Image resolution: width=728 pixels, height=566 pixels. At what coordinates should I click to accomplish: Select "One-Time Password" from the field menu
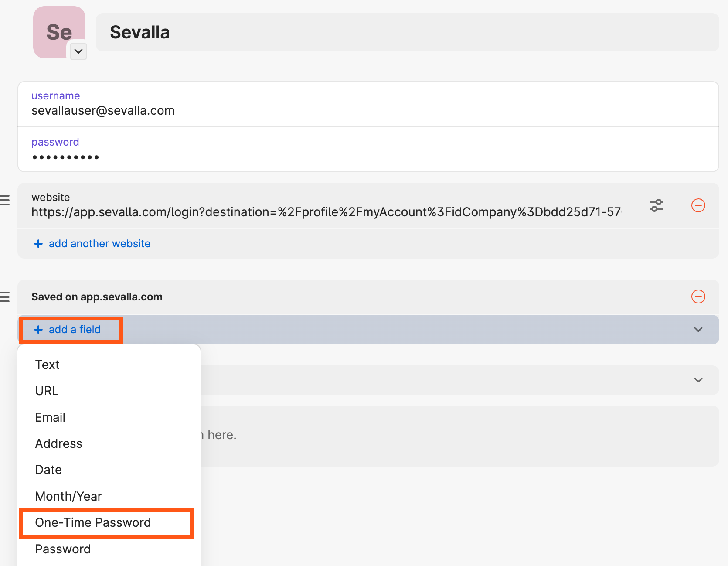[93, 522]
